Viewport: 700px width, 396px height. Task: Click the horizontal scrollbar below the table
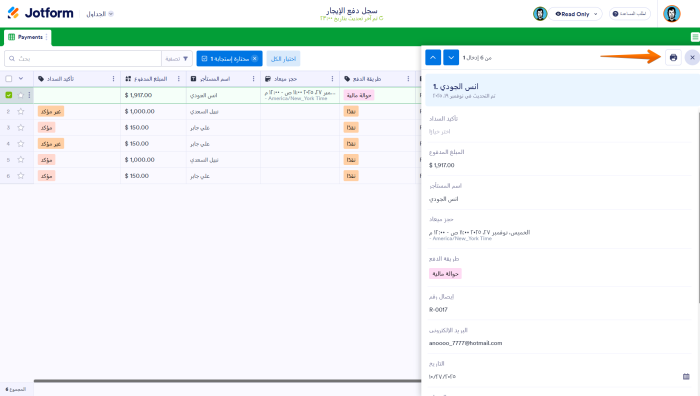227,381
